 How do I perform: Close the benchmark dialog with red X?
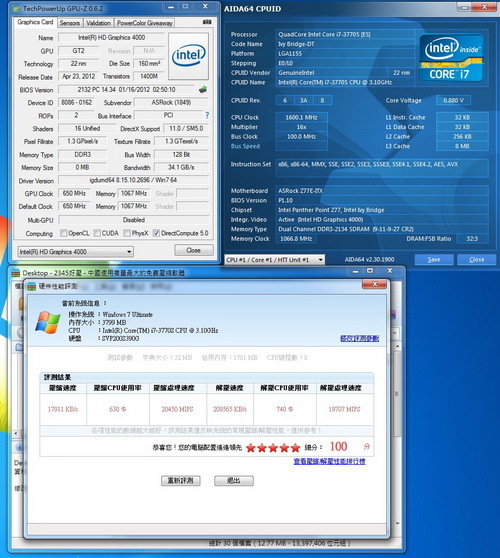click(374, 284)
